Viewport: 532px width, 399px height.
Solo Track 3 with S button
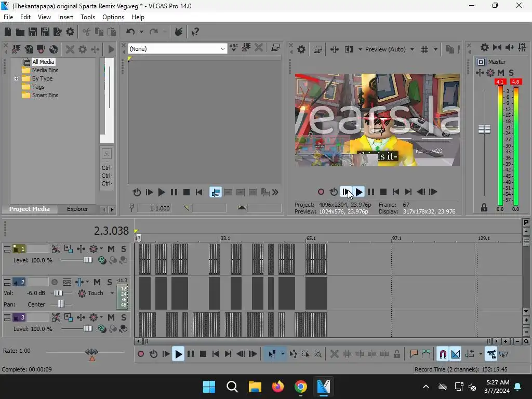pyautogui.click(x=124, y=317)
